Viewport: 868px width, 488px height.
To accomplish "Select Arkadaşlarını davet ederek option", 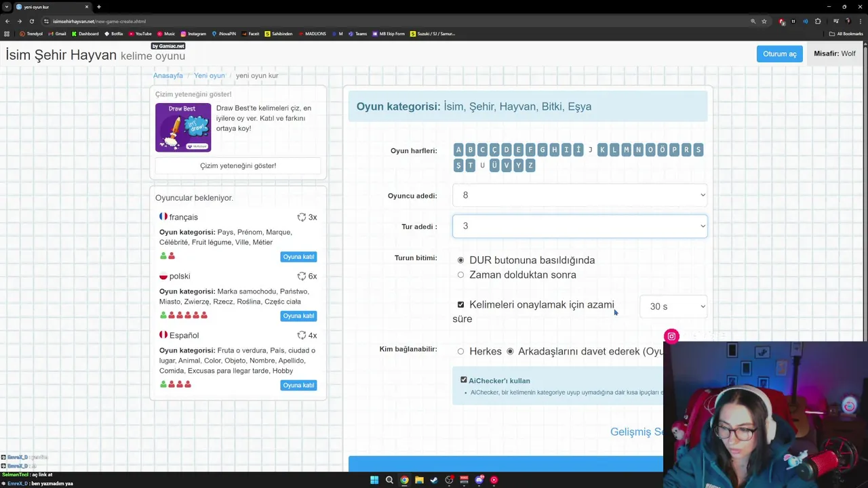I will click(510, 351).
